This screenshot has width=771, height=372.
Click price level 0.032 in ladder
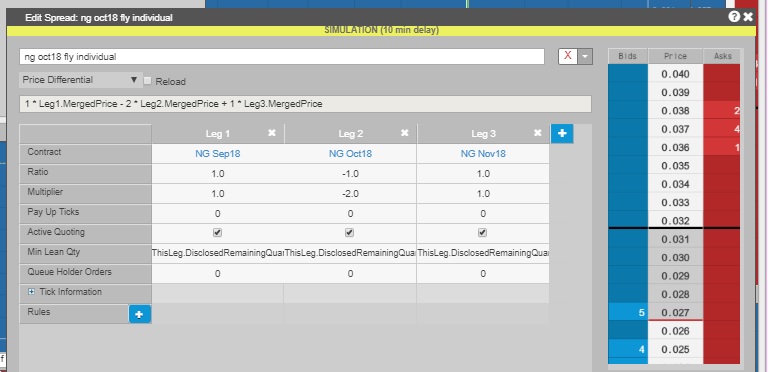click(676, 221)
